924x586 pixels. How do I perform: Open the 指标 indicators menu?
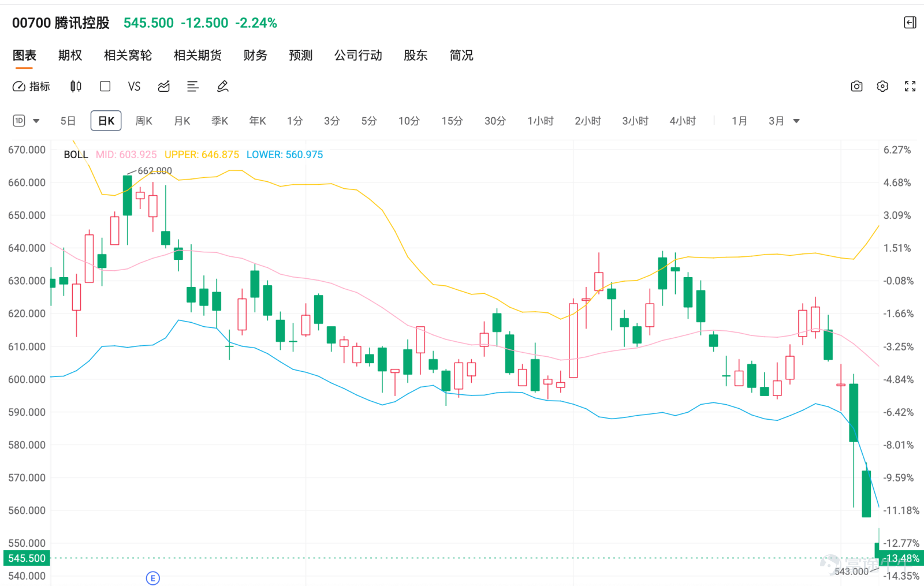[x=31, y=87]
